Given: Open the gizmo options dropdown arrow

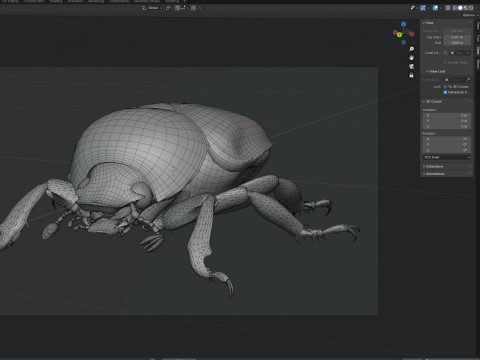Looking at the screenshot, I should click(428, 8).
